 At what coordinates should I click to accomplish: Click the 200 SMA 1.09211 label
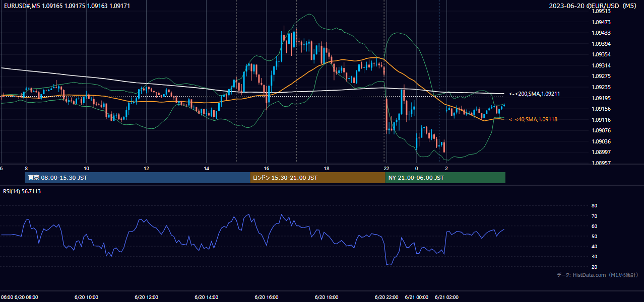coord(534,94)
